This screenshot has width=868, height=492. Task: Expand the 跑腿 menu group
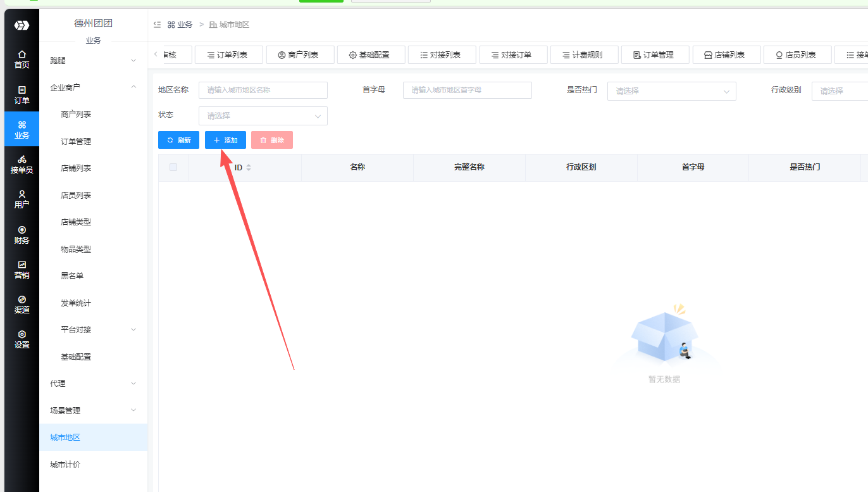pos(93,61)
